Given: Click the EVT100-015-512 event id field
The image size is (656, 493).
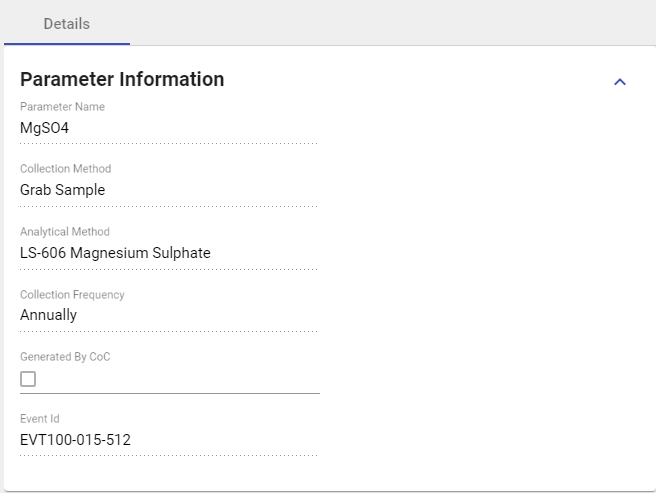Looking at the screenshot, I should (x=168, y=440).
